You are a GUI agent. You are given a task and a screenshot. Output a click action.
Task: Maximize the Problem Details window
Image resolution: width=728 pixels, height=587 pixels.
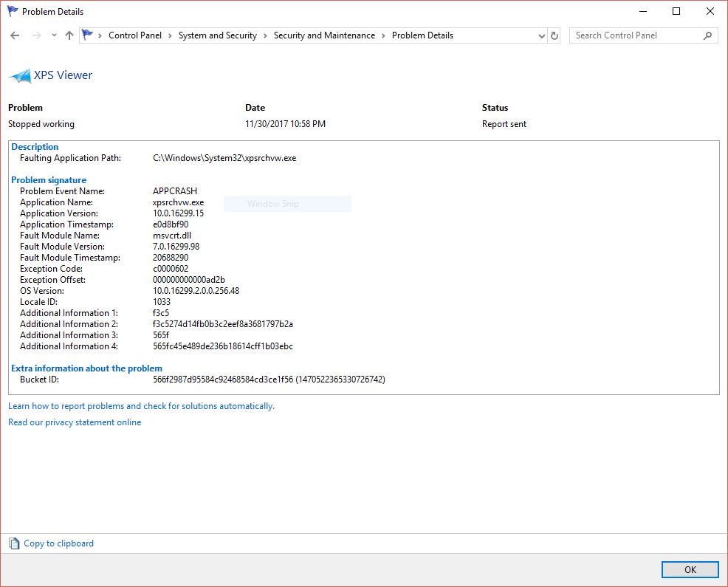(x=676, y=11)
